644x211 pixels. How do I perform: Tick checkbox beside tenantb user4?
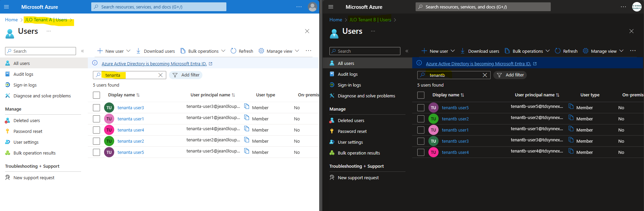[x=421, y=152]
